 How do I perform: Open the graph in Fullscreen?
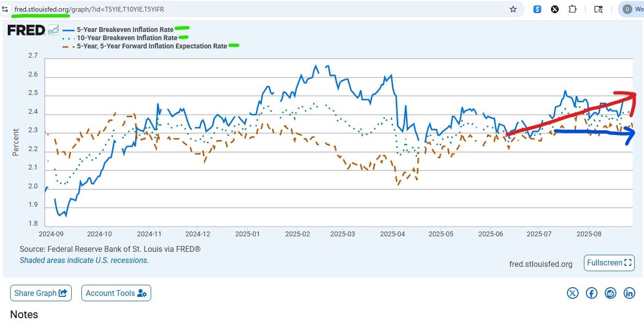tap(609, 263)
